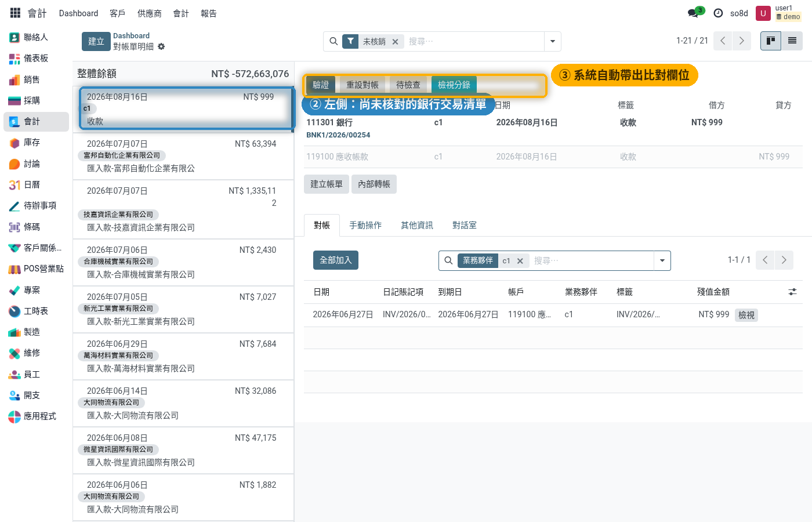Click the 待檢查 button
Screen dimensions: 812x522
pyautogui.click(x=408, y=85)
